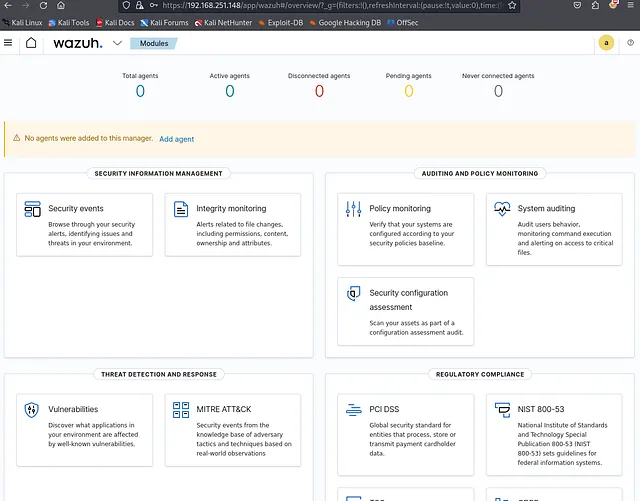Click the warning icon in agents banner

tap(16, 138)
